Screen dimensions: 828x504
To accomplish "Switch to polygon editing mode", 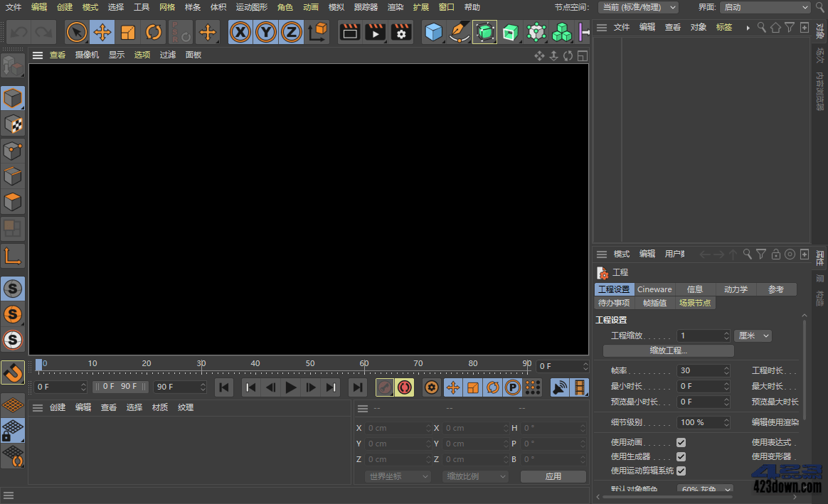I will pos(13,202).
